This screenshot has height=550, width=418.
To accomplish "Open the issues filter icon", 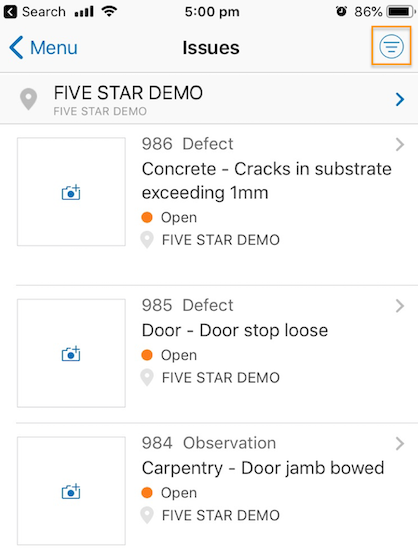I will point(391,46).
